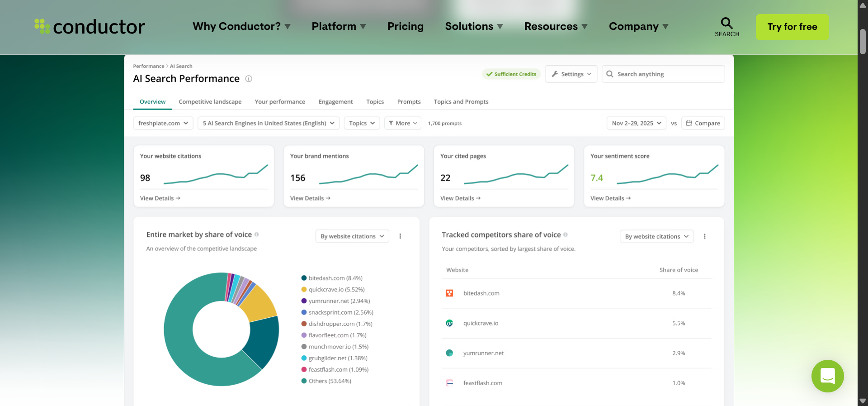Open Entire market By website citations dropdown

(x=352, y=236)
